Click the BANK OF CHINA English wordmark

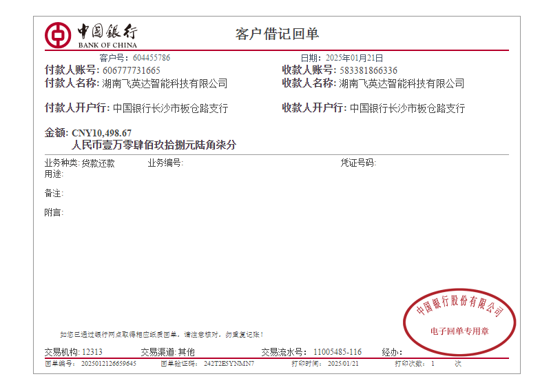[107, 45]
